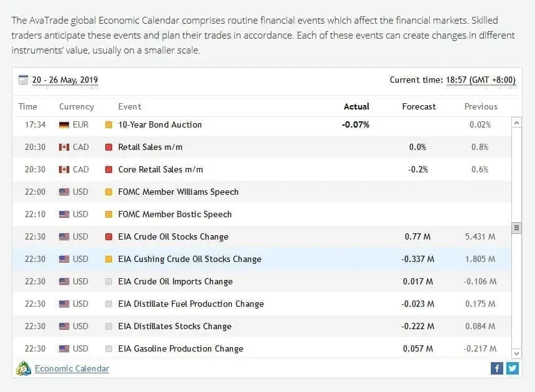Click the Economic Calendar globe logo
This screenshot has width=535, height=392.
click(23, 368)
